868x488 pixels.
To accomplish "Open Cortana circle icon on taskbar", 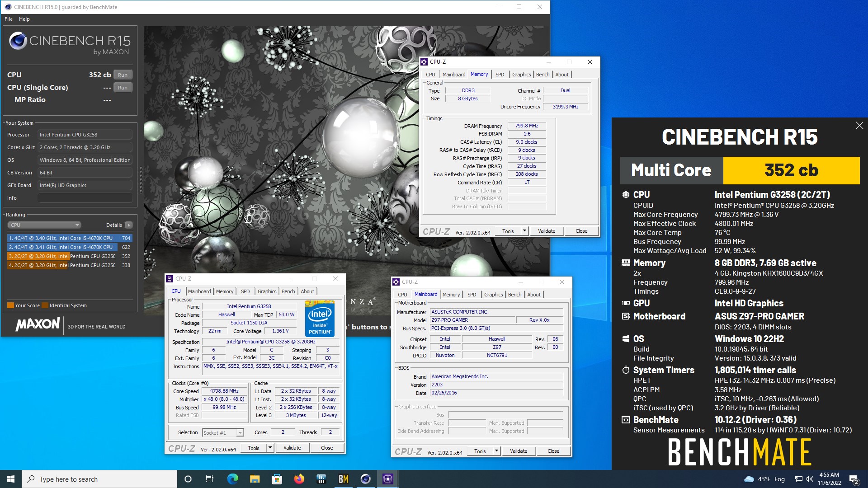I will pos(188,479).
